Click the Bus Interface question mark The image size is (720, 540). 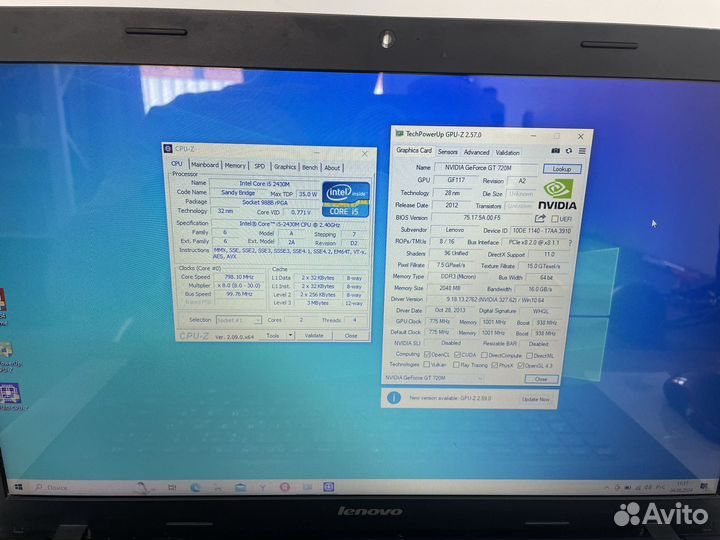coord(570,243)
